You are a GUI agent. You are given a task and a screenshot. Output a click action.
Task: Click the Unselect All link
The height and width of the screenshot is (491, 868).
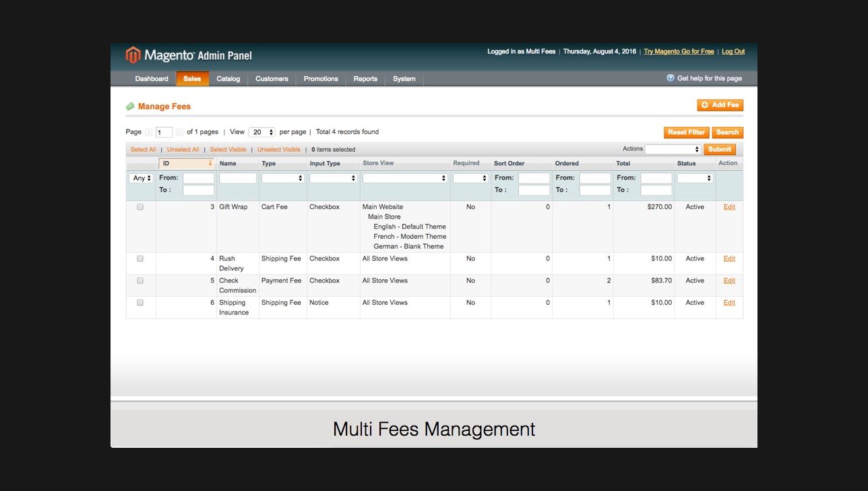coord(183,150)
